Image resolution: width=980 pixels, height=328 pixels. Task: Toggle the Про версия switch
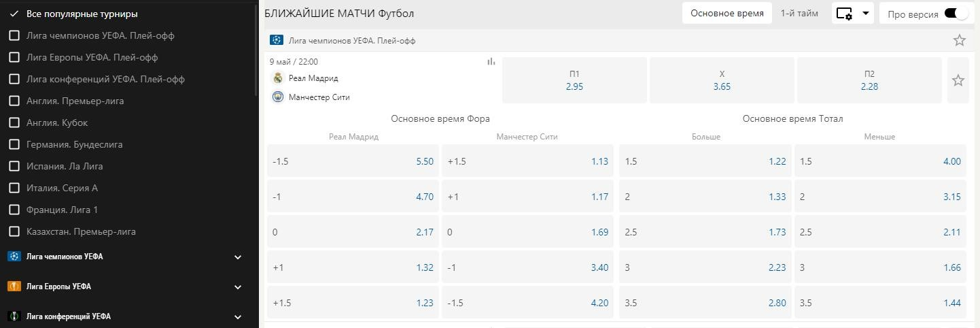[x=956, y=13]
